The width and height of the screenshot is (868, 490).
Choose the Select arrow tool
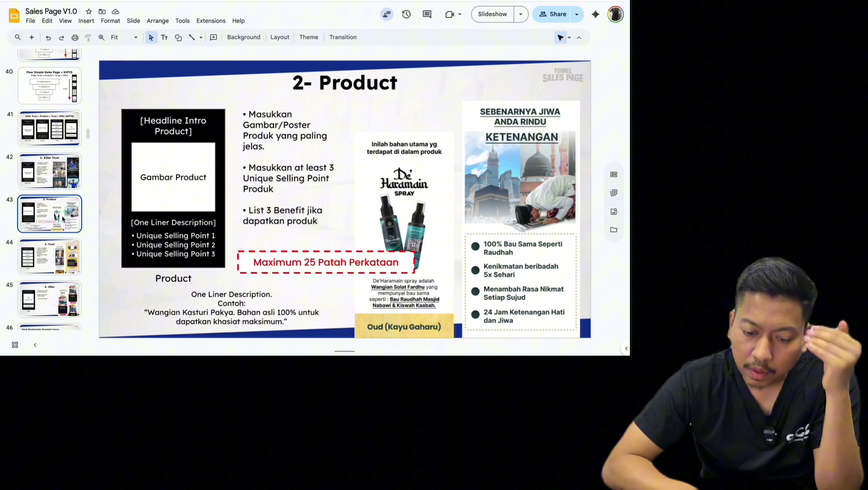(x=151, y=38)
